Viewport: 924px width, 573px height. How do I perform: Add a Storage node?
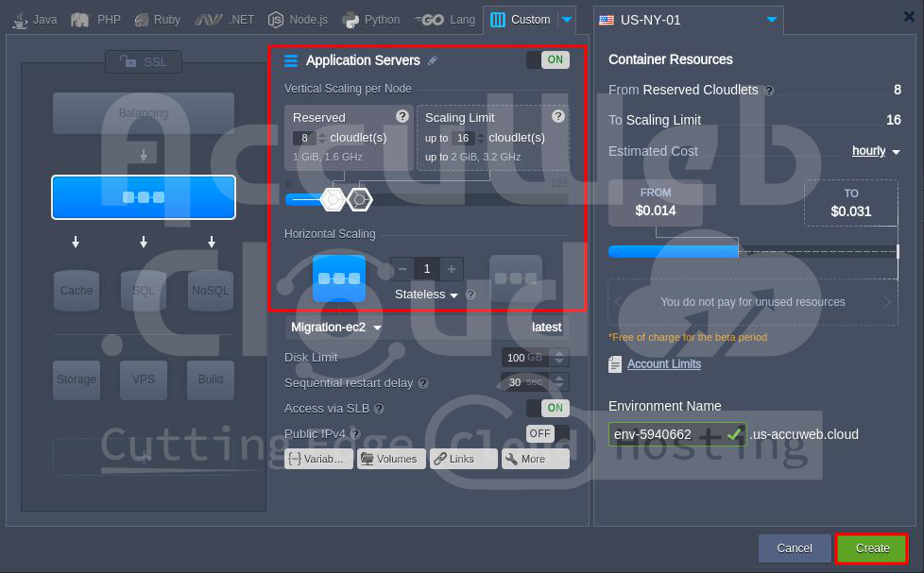tap(77, 379)
